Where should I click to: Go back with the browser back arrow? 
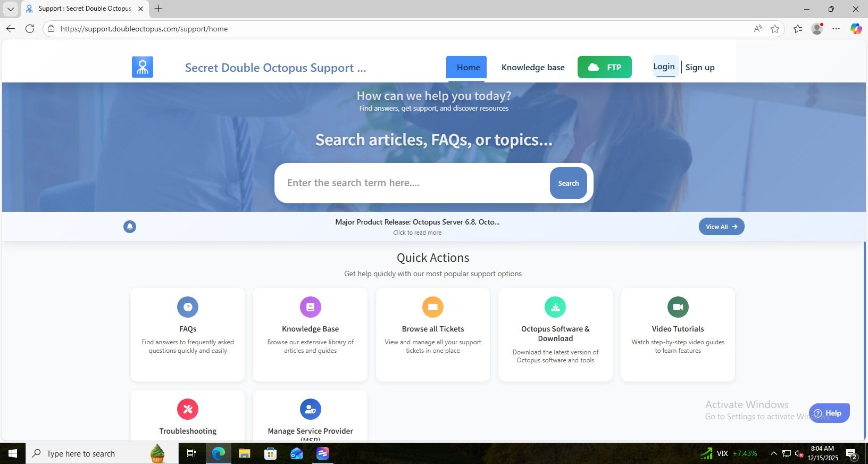click(11, 29)
